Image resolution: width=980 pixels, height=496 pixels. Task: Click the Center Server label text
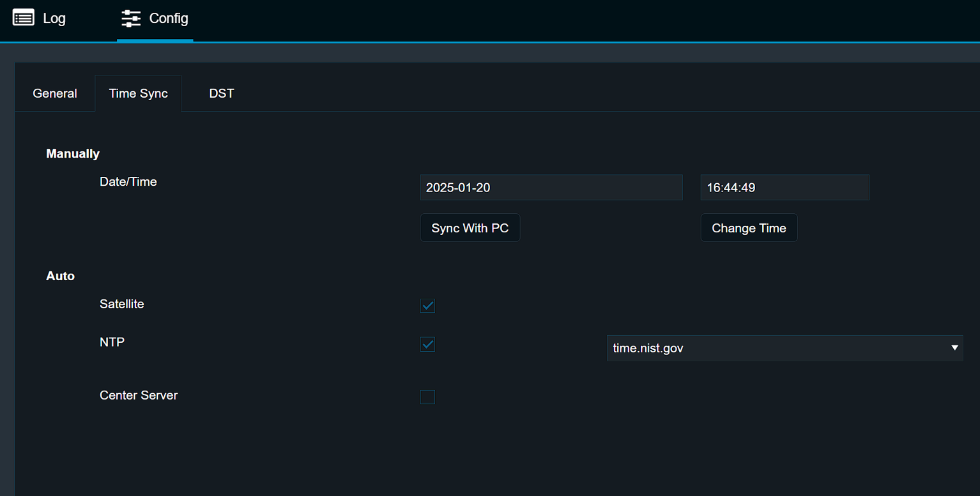[139, 396]
